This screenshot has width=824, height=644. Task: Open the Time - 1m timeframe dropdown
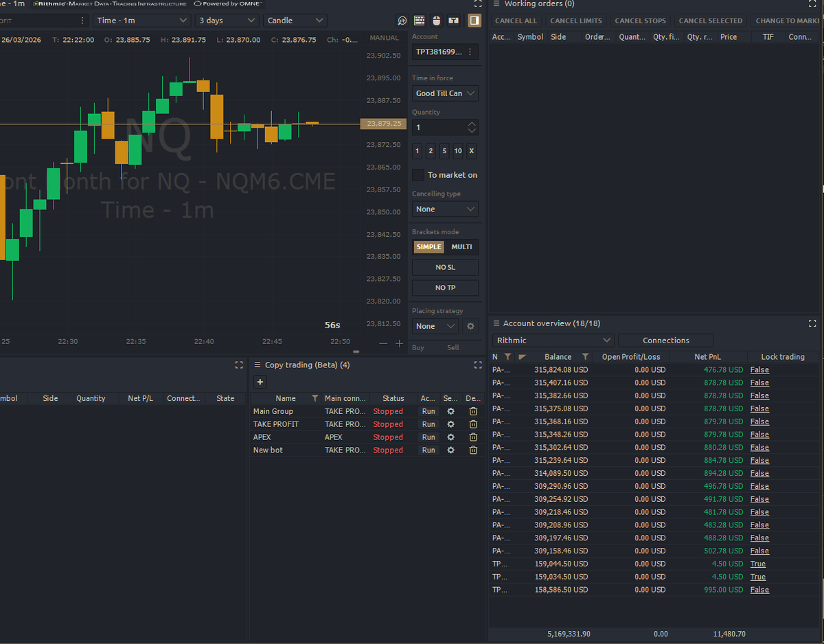click(141, 21)
